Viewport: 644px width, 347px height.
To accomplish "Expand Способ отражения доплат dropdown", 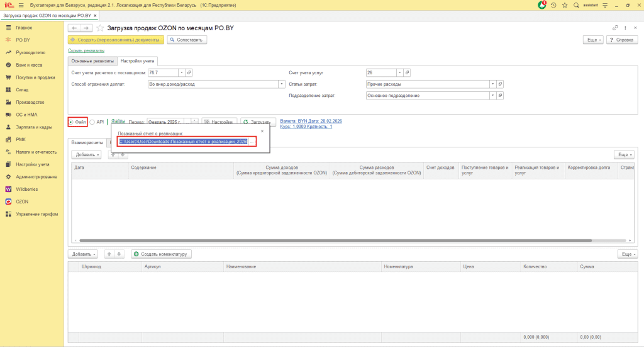I will pyautogui.click(x=281, y=84).
